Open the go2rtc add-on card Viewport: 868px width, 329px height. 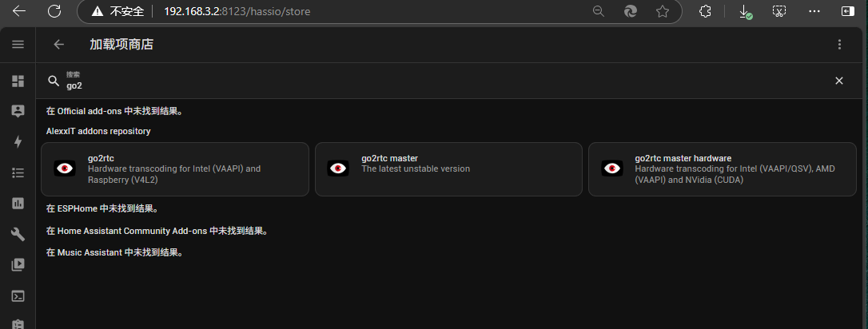174,168
